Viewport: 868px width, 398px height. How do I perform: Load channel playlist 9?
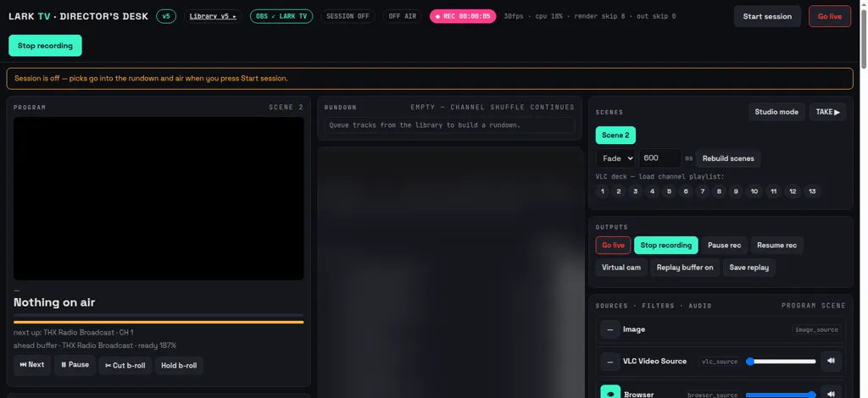(735, 191)
